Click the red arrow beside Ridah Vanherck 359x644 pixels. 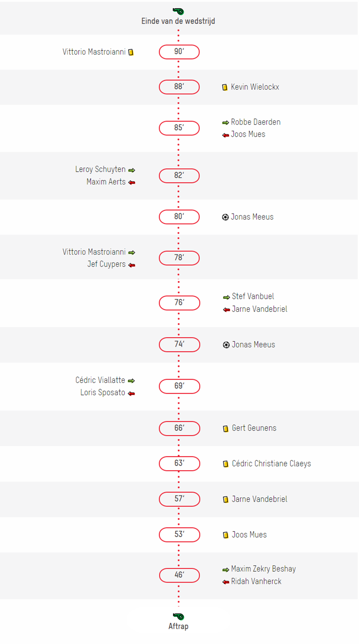225,582
